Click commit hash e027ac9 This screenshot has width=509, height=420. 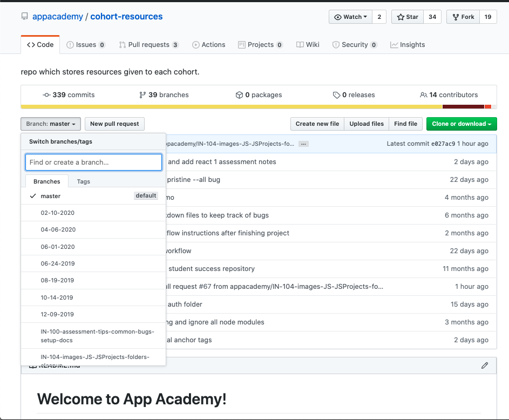[443, 144]
